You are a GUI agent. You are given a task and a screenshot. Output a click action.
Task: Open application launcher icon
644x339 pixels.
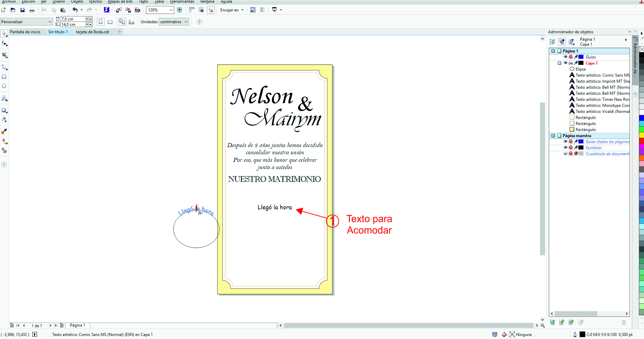[x=275, y=10]
